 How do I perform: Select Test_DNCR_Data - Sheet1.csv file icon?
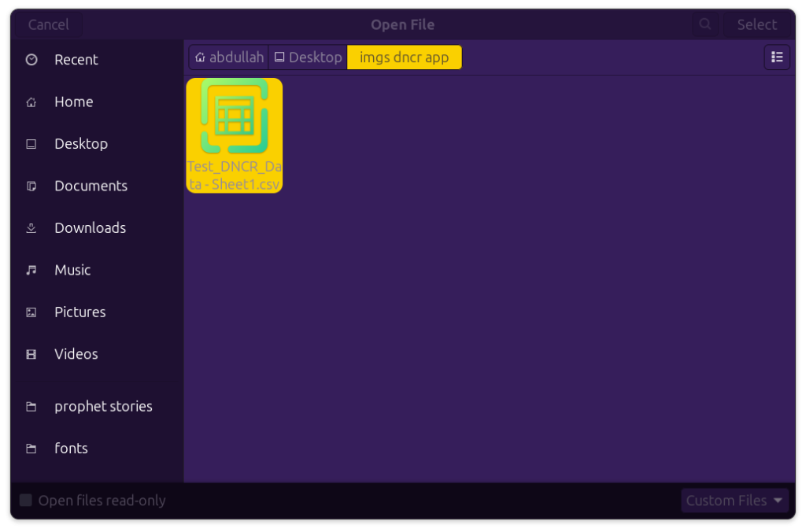[x=234, y=116]
